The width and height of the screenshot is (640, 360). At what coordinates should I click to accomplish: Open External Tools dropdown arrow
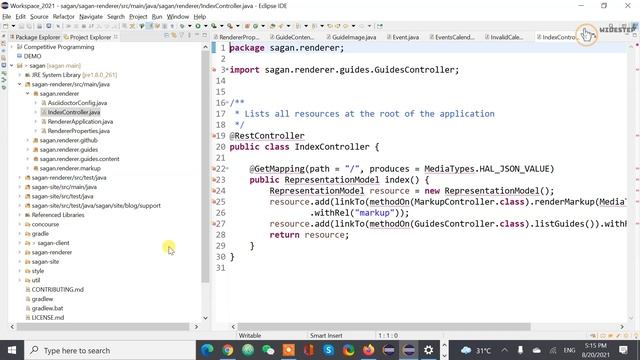[x=238, y=26]
